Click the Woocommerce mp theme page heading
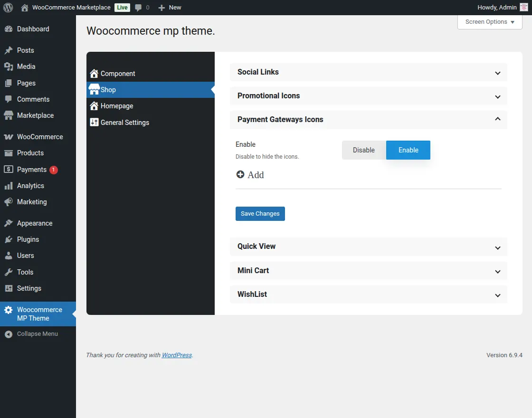The image size is (532, 418). point(151,31)
